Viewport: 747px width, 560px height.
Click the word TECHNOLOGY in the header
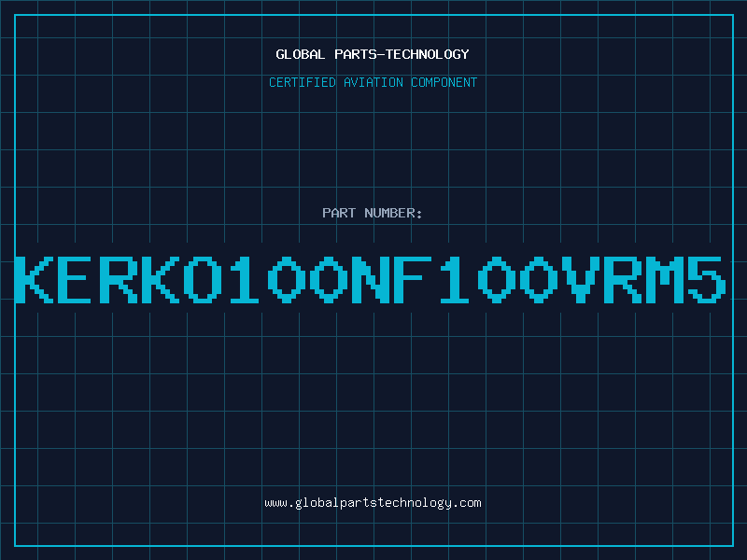[428, 54]
